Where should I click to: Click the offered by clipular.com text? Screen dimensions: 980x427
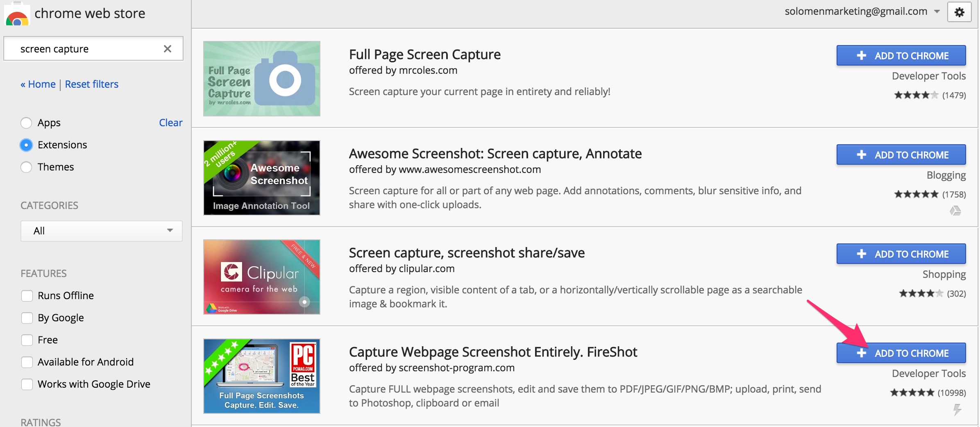click(402, 269)
